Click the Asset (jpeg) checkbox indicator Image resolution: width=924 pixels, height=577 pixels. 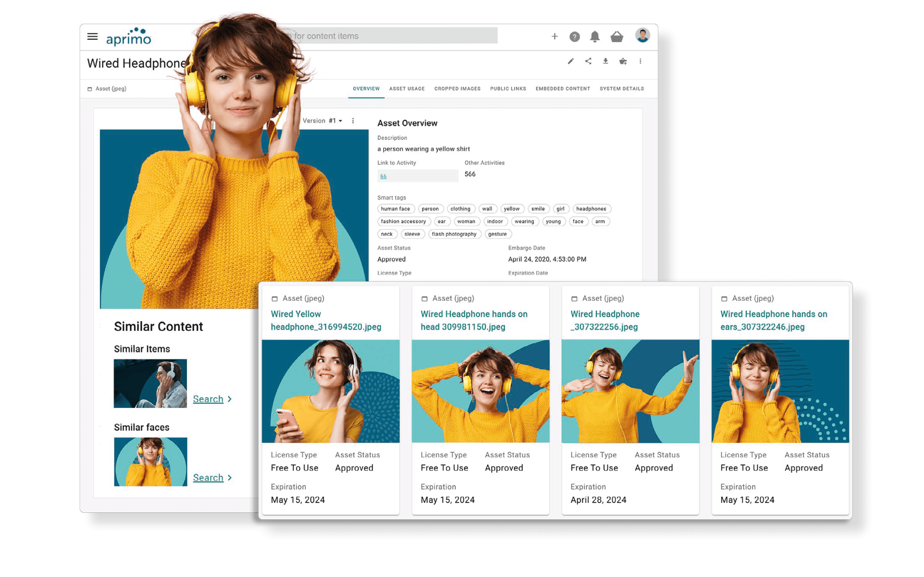(87, 88)
